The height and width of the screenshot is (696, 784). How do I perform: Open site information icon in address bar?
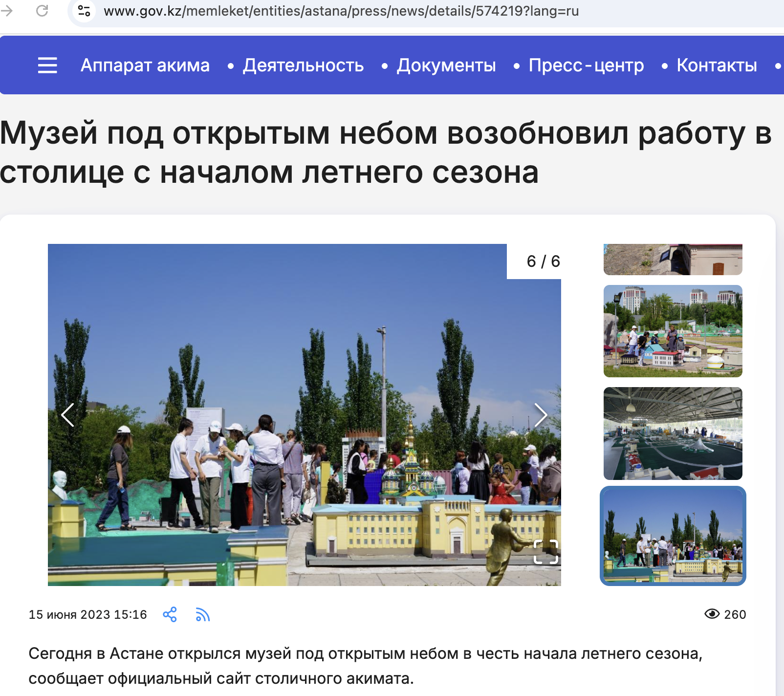pyautogui.click(x=84, y=11)
